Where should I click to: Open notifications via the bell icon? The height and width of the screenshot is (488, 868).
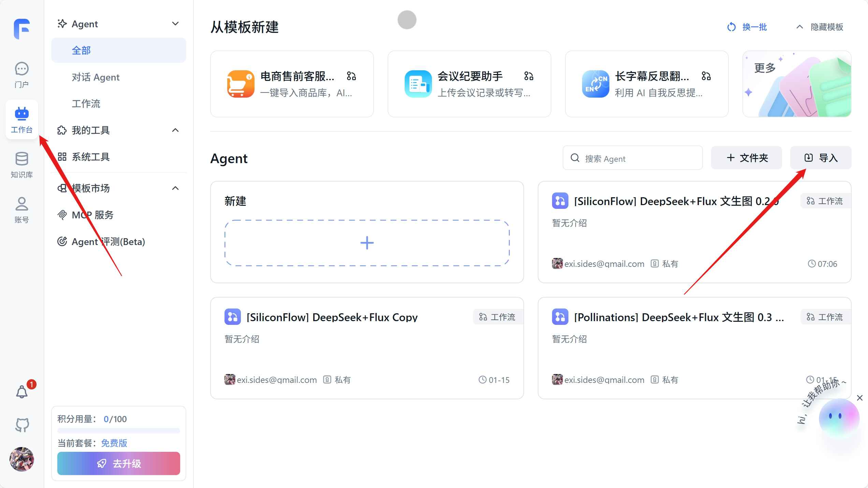click(21, 391)
